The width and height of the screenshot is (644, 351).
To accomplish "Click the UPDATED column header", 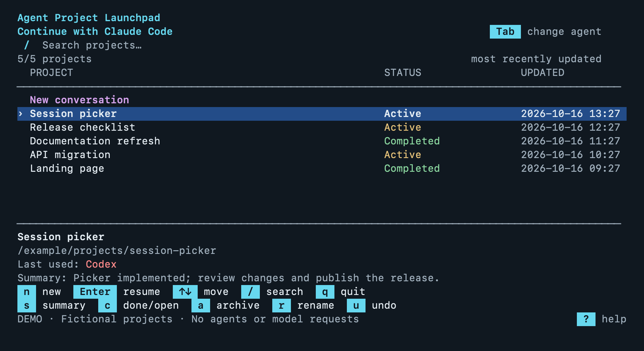I will click(x=543, y=73).
